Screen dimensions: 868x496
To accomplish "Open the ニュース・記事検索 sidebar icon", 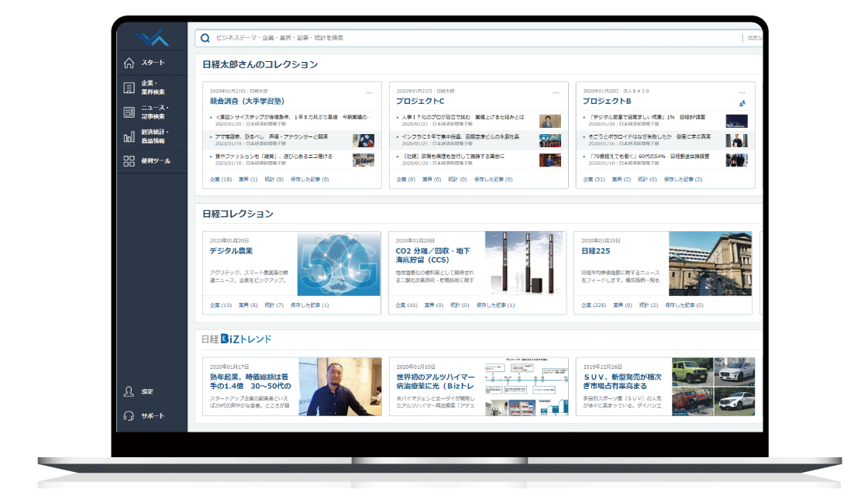I will point(129,112).
